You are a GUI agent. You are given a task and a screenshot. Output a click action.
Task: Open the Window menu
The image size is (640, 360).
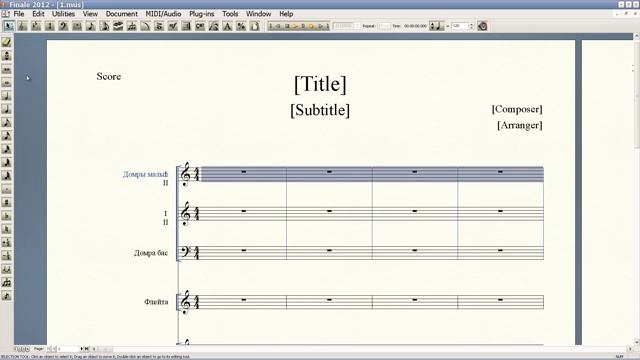point(258,13)
